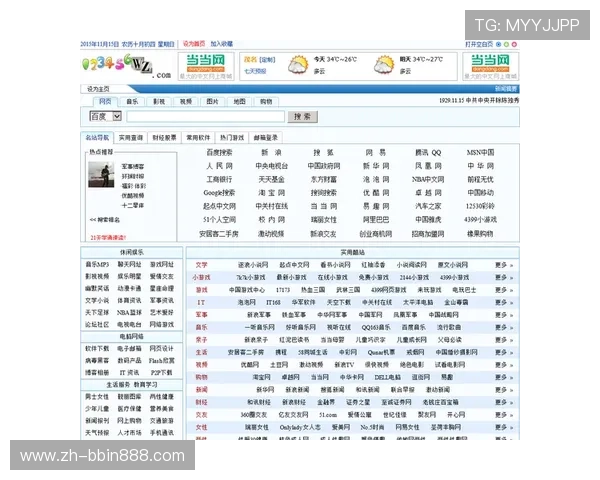Image resolution: width=600 pixels, height=480 pixels.
Task: Open the 软件下载 category link
Action: pyautogui.click(x=97, y=348)
